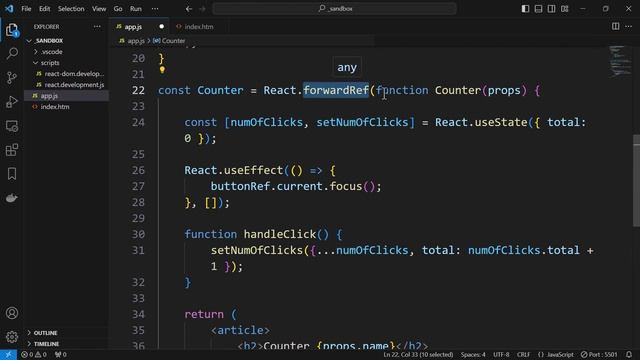The image size is (640, 360).
Task: Click handleClick function name on line 30
Action: (x=280, y=234)
